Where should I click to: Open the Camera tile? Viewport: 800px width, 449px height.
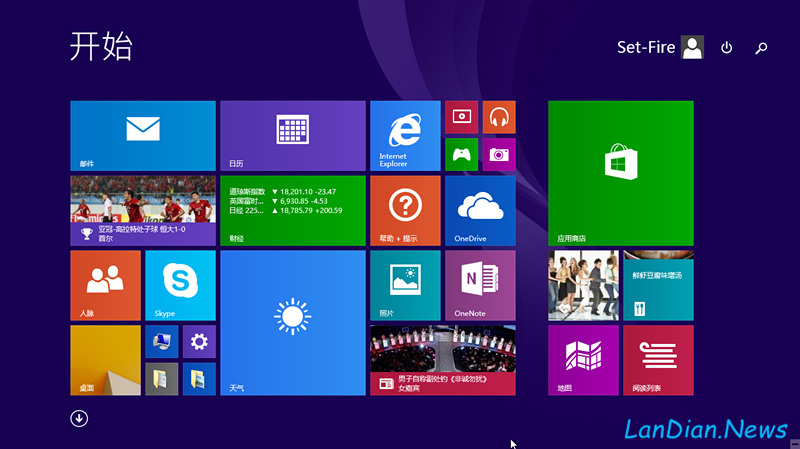(x=499, y=154)
